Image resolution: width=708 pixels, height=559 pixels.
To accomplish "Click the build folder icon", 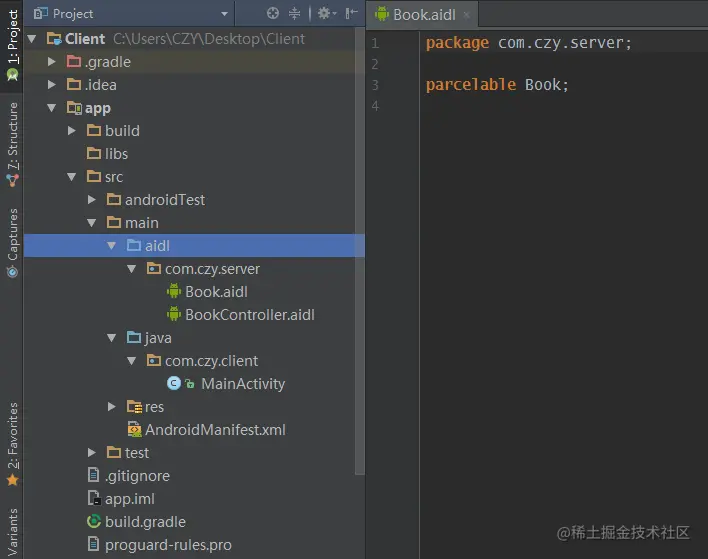I will click(94, 130).
